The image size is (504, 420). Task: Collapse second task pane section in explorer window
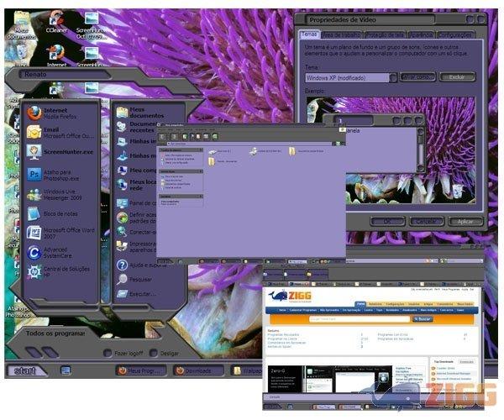[x=201, y=171]
